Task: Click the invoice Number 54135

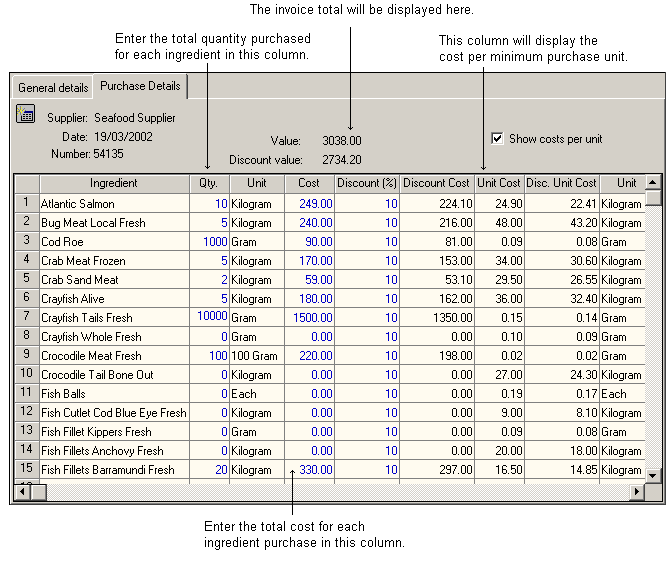Action: pyautogui.click(x=108, y=154)
